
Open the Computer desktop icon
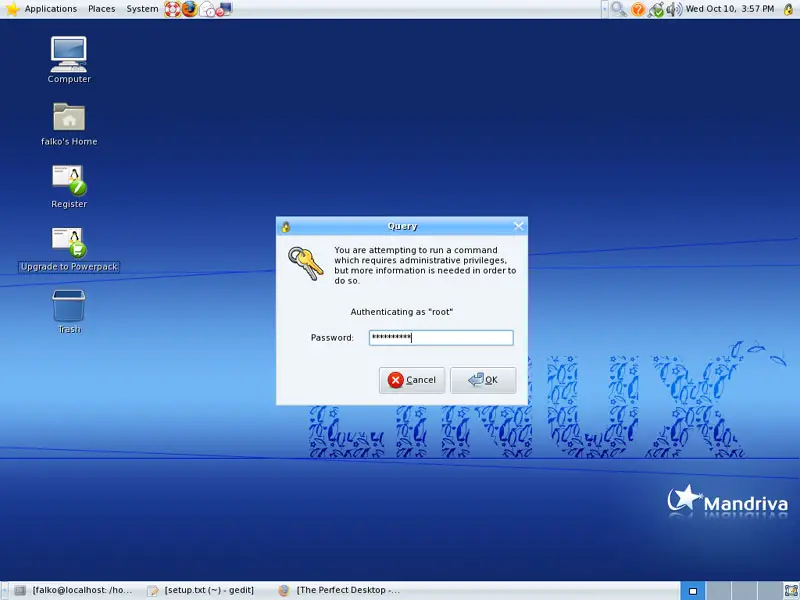click(69, 60)
